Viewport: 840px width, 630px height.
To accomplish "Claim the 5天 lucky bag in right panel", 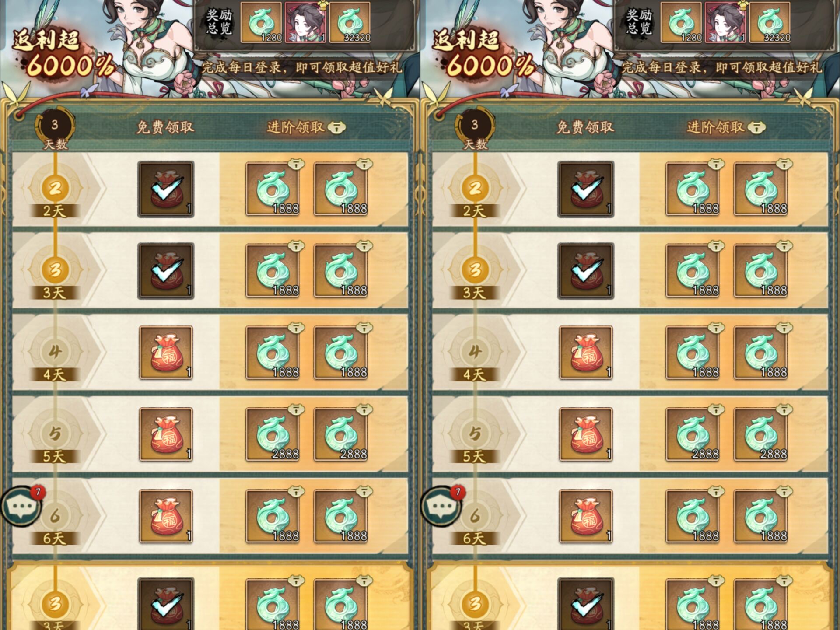I will [586, 434].
